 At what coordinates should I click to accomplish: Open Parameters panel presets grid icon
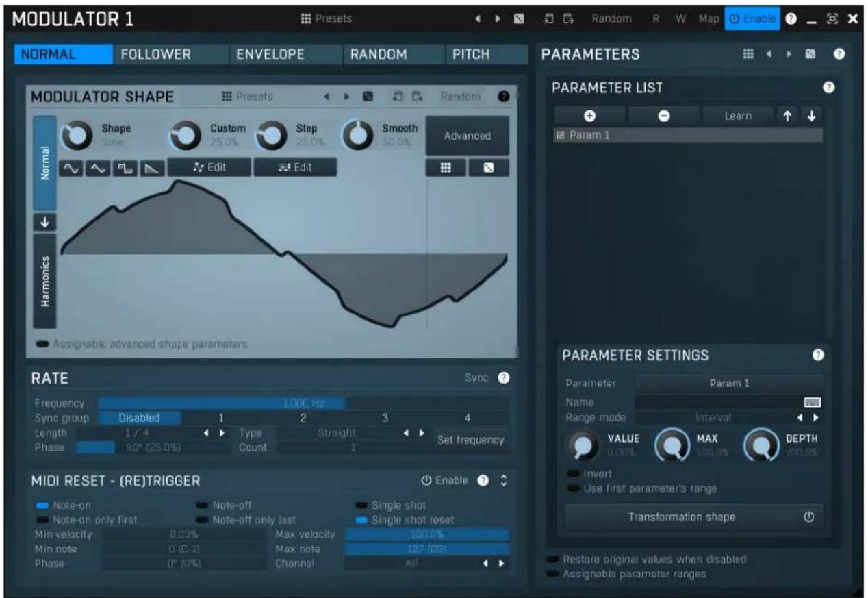pos(750,55)
